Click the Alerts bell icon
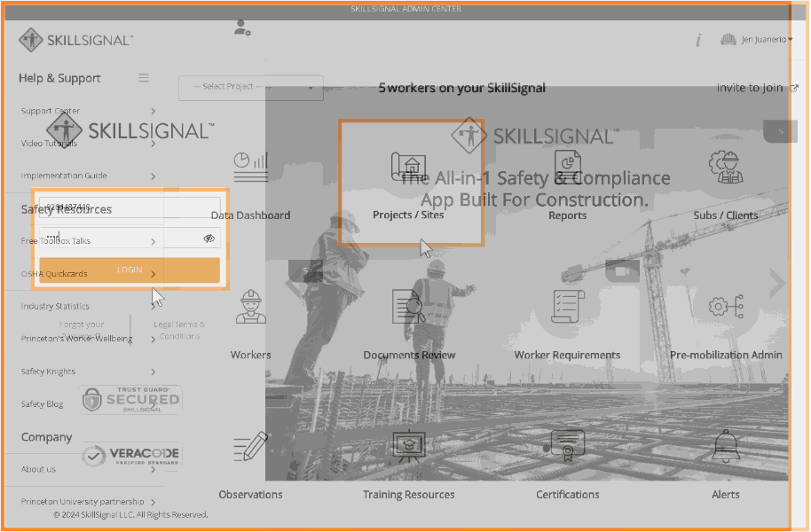 (725, 448)
